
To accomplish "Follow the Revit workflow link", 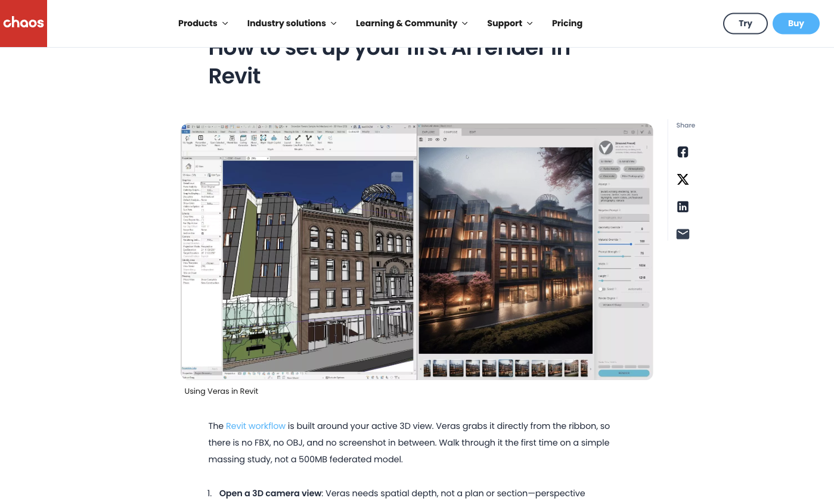I will click(256, 426).
